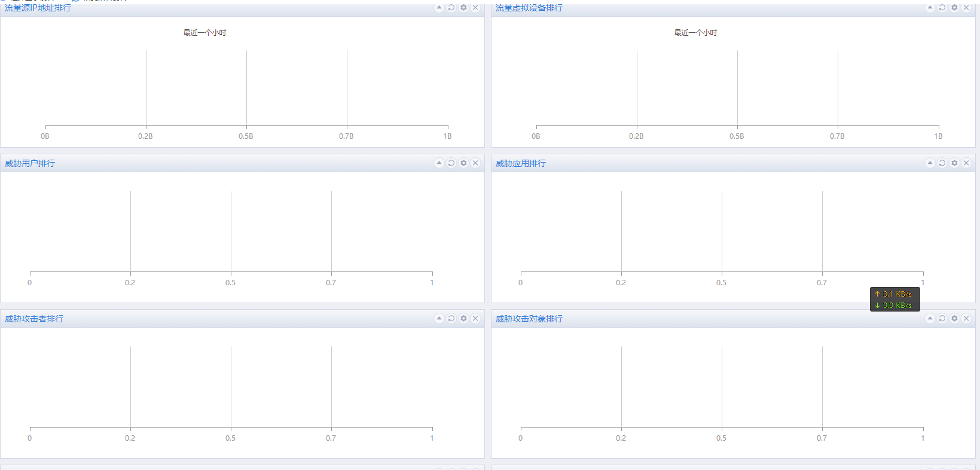
Task: Open the 威胁用户排行 settings gear
Action: tap(463, 163)
